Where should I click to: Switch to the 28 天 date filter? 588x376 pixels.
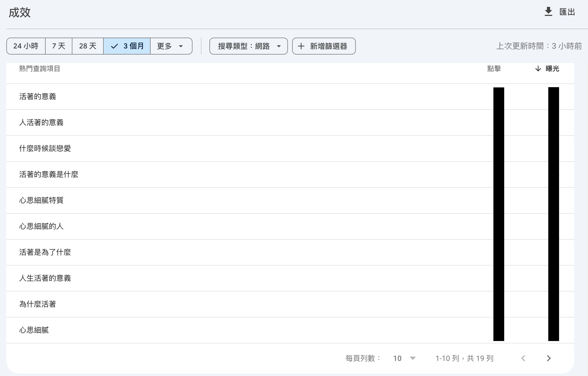[87, 46]
